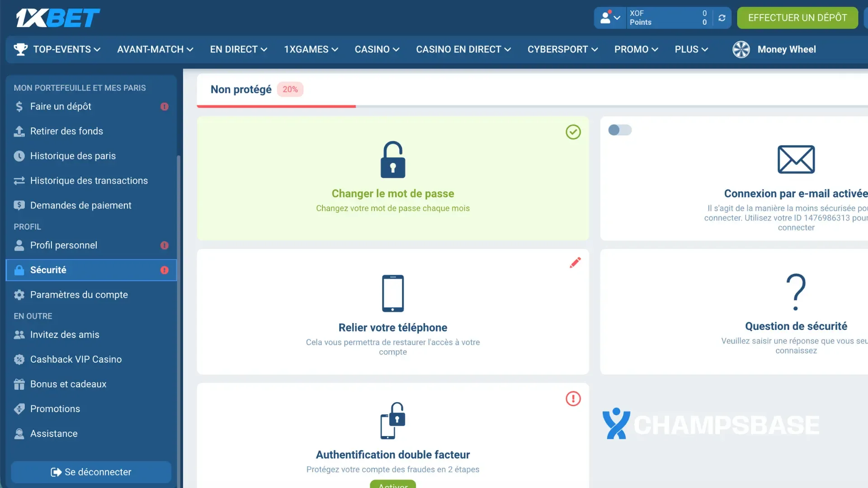Open Historique des paris in sidebar
Image resolution: width=868 pixels, height=488 pixels.
coord(73,156)
